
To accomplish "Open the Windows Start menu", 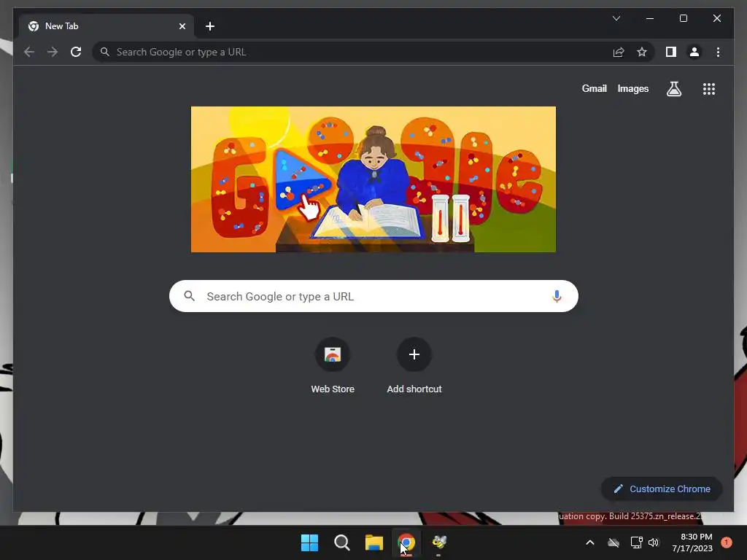I will click(x=309, y=542).
